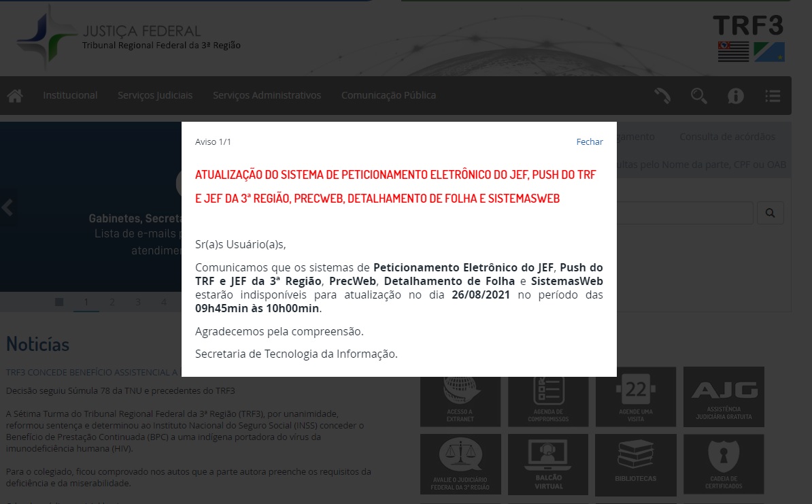The height and width of the screenshot is (504, 812).
Task: Go to carousel slide 3
Action: pos(138,302)
